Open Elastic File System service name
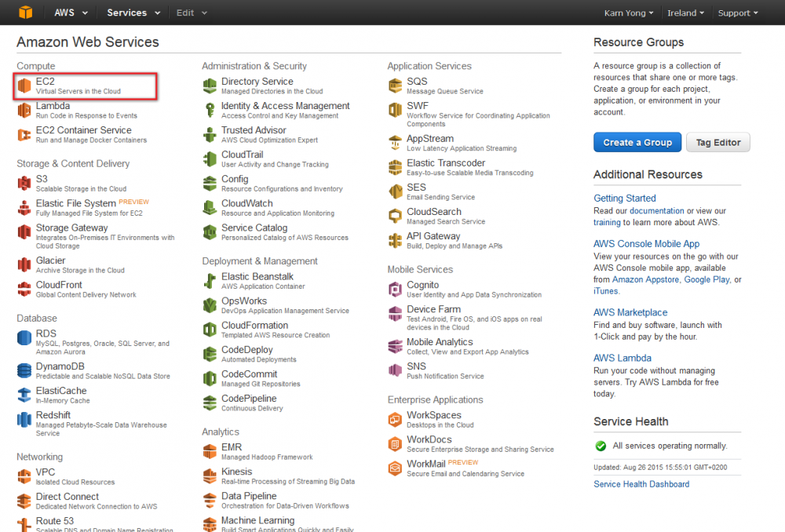 pyautogui.click(x=75, y=203)
